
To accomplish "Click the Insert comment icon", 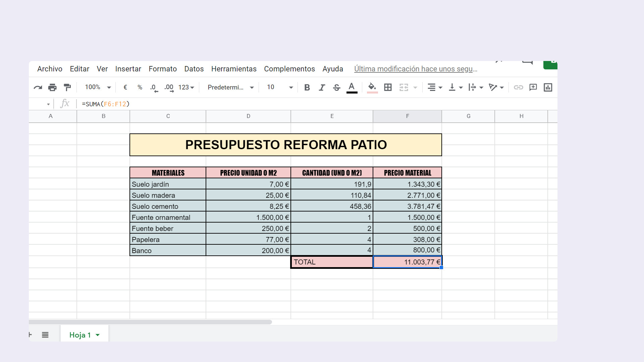I will [x=533, y=87].
